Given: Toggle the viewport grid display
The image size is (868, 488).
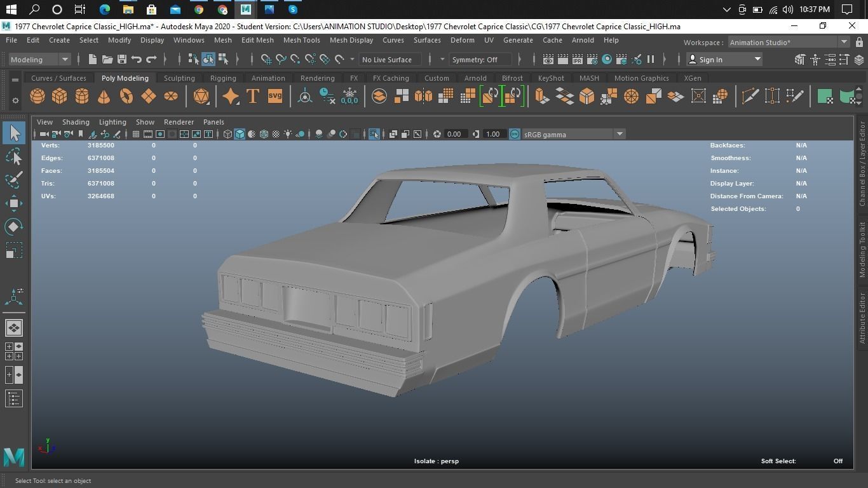Looking at the screenshot, I should (135, 134).
